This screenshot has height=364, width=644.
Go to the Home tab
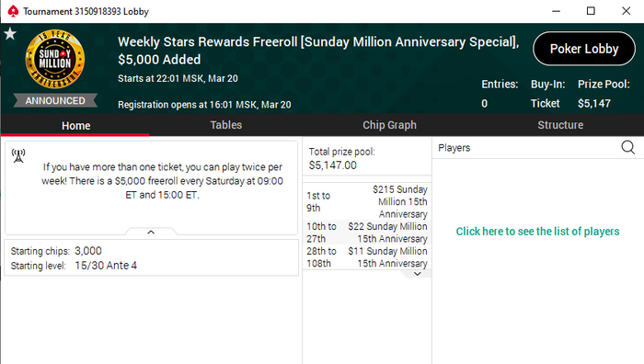tap(75, 125)
